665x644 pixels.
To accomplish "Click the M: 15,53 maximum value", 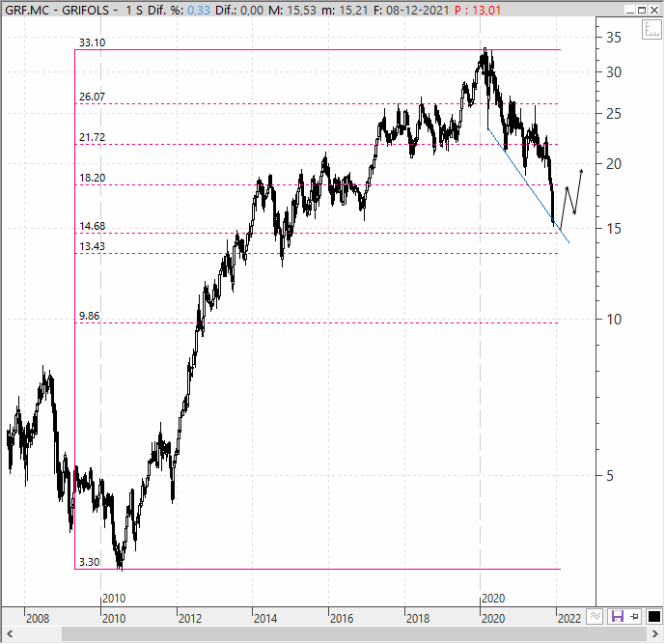I will (292, 10).
